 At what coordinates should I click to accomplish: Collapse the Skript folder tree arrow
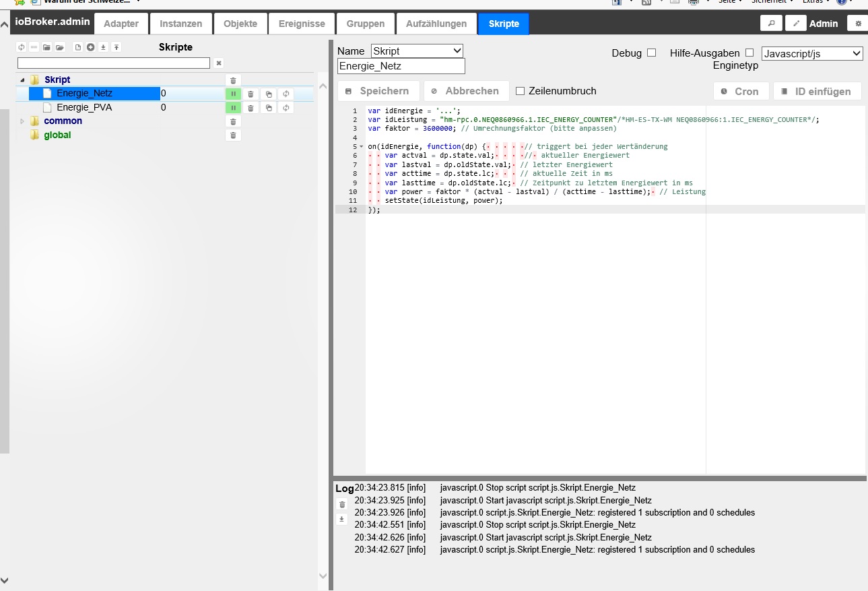tap(22, 80)
